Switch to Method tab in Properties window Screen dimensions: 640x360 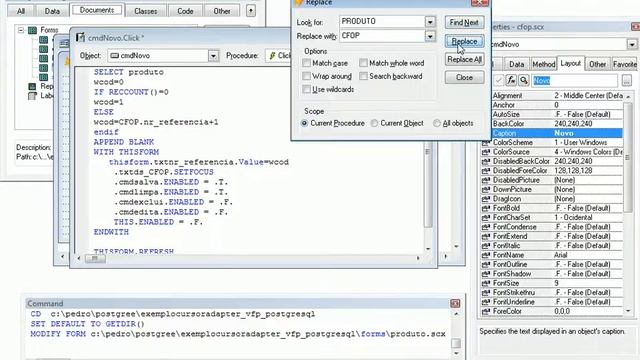point(544,64)
